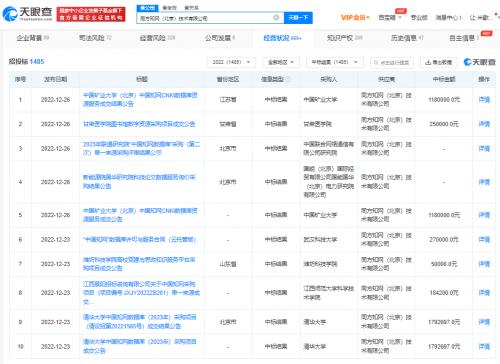Screen dimensions: 500x364
Task: Click the 中标金额 column header
Action: [x=444, y=79]
